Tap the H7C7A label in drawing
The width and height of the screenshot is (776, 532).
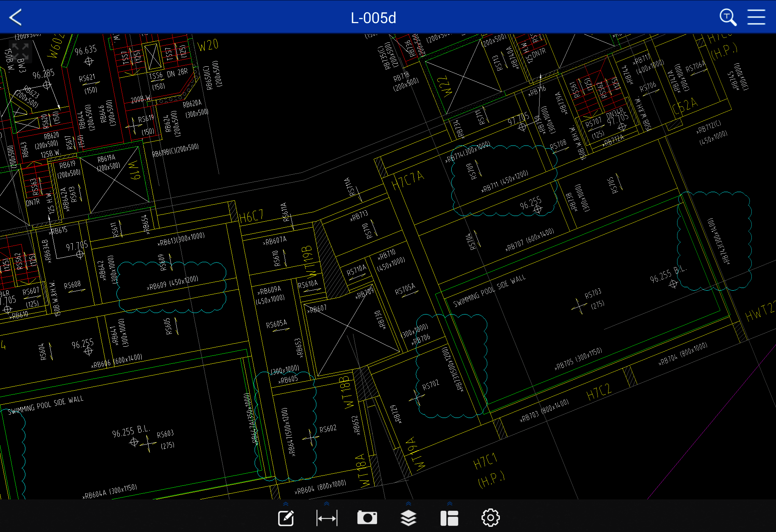click(408, 180)
